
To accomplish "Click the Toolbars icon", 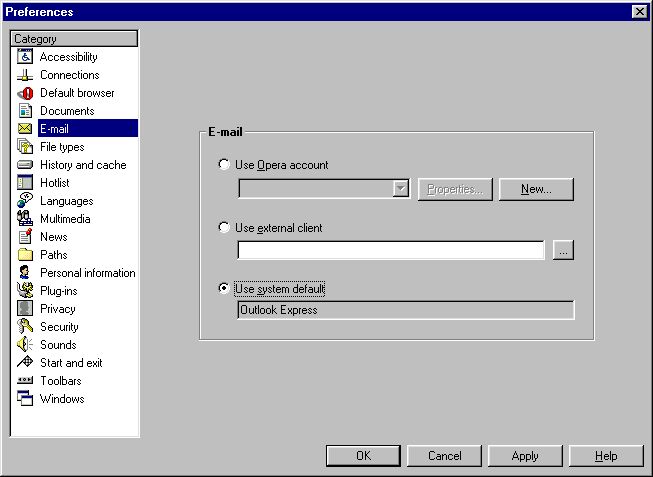I will pos(25,380).
